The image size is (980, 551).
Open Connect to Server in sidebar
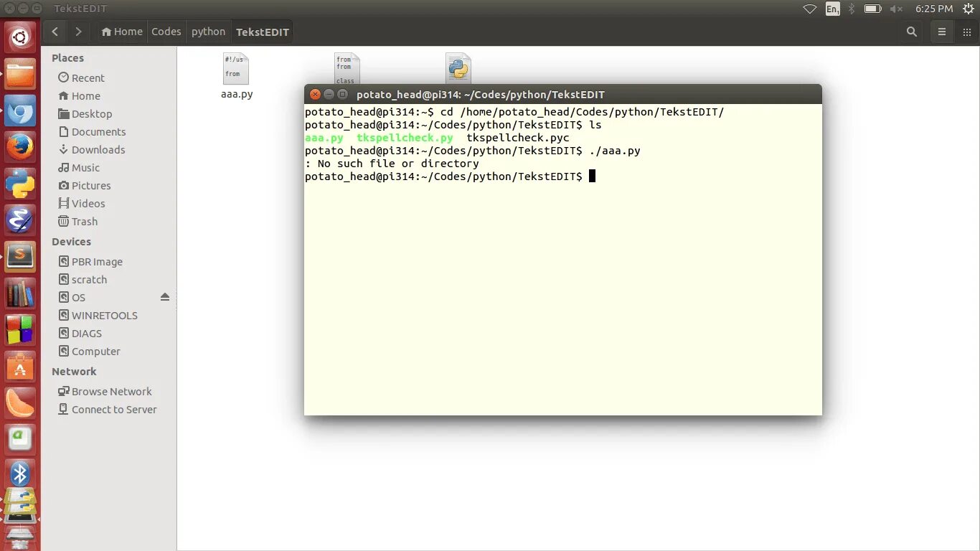[107, 410]
